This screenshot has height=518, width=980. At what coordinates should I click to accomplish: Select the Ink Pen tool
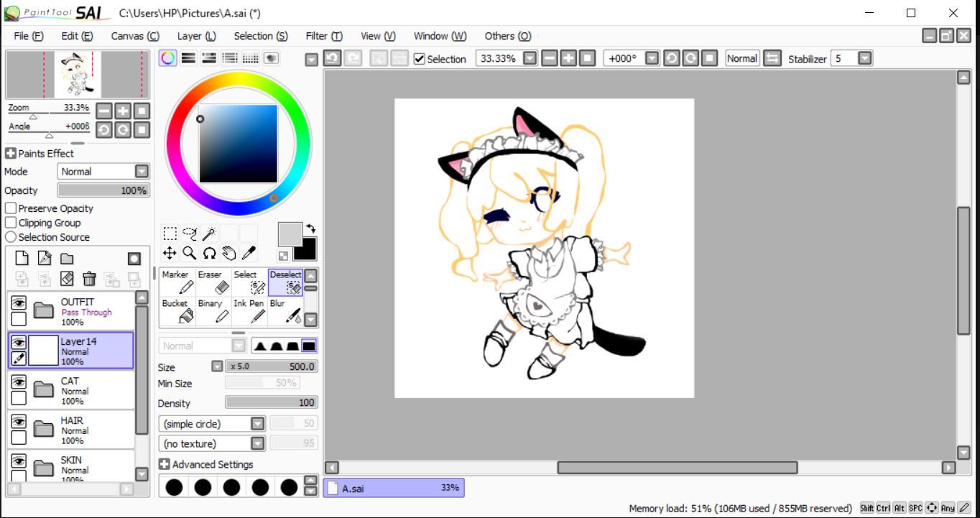point(249,312)
